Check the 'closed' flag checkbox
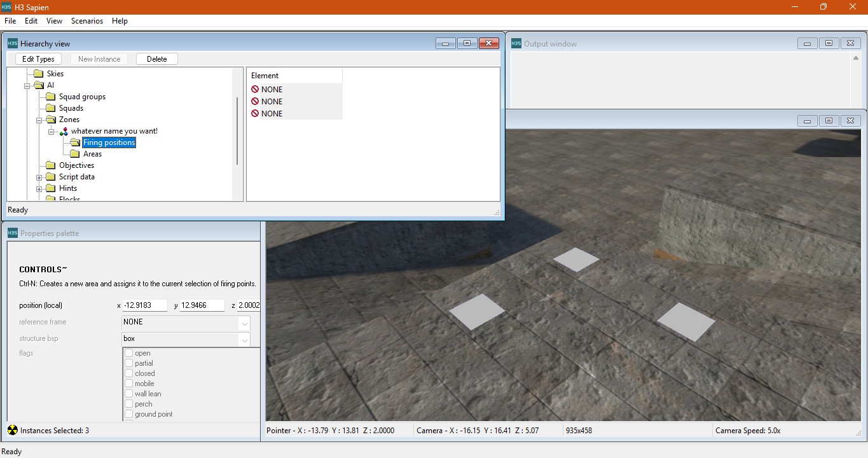Viewport: 868px width, 458px height. 129,373
